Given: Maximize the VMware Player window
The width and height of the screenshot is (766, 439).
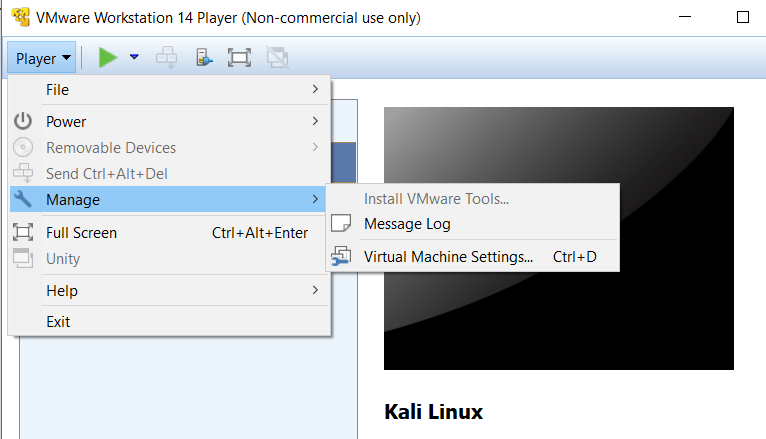Looking at the screenshot, I should click(x=743, y=17).
